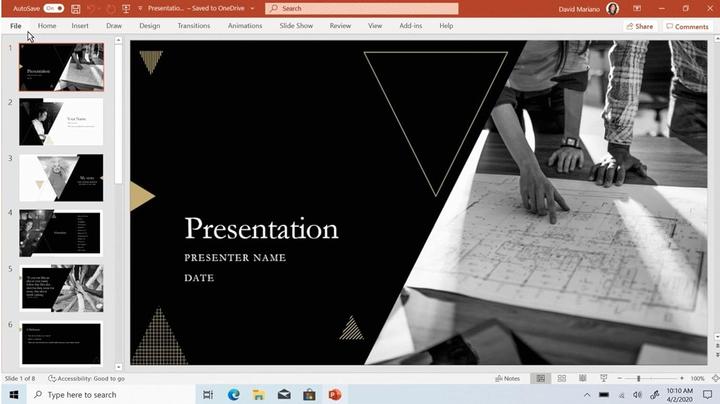Viewport: 720px width, 404px height.
Task: Fit slide to current window icon
Action: pos(711,379)
